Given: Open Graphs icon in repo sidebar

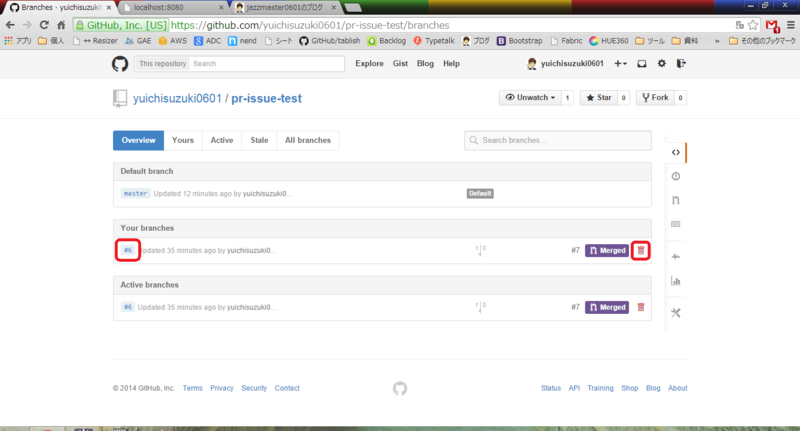Looking at the screenshot, I should pyautogui.click(x=676, y=281).
